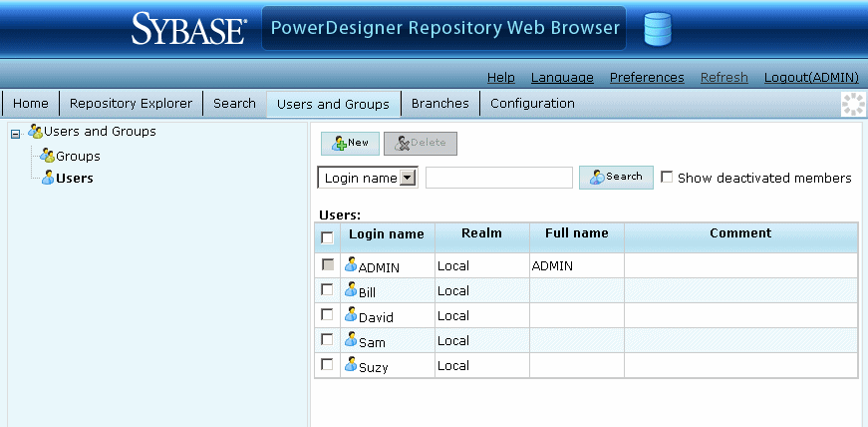Viewport: 868px width, 427px height.
Task: Click the Logout(ADMIN) link
Action: [810, 77]
